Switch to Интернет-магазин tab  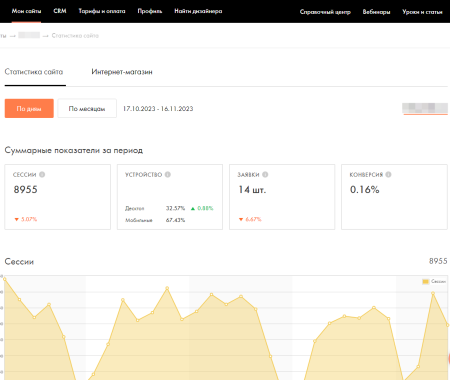tap(122, 72)
